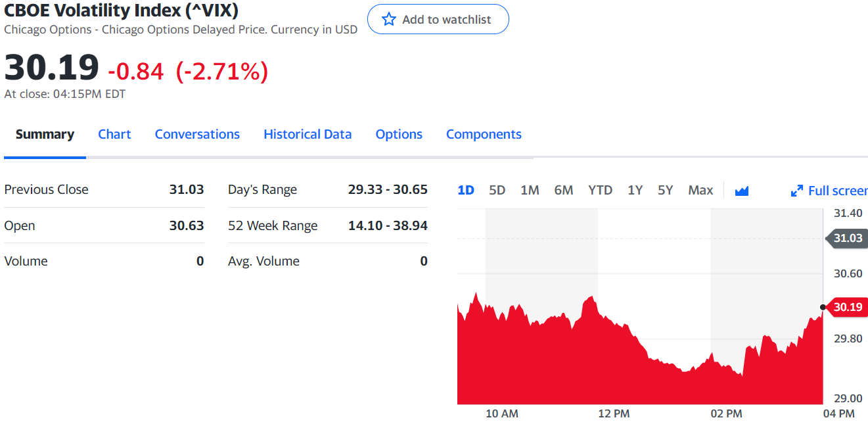Switch chart to 1M range
The image size is (868, 422).
[x=530, y=190]
